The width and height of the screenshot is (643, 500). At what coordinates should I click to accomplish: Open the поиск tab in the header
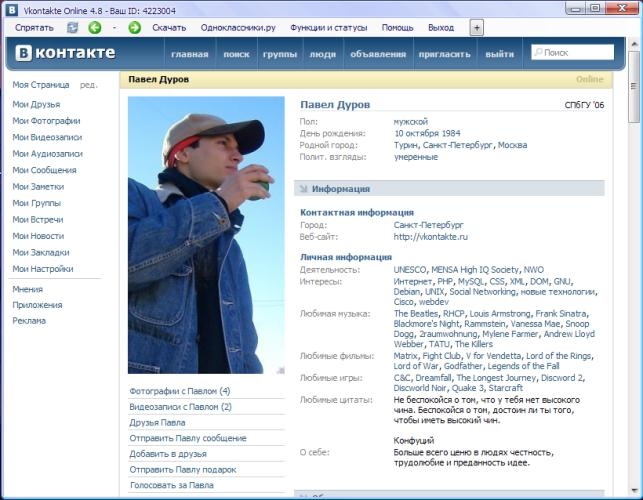pyautogui.click(x=236, y=54)
